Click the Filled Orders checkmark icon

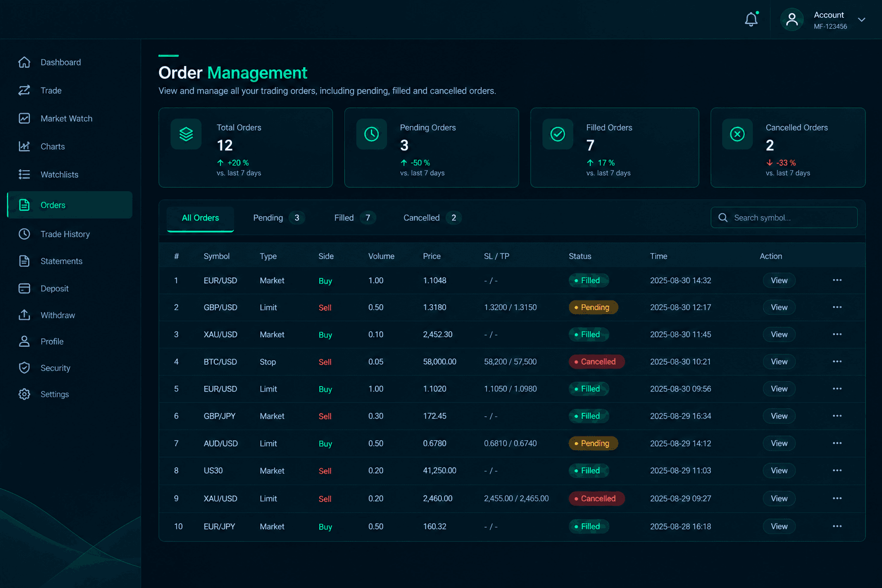click(x=558, y=134)
